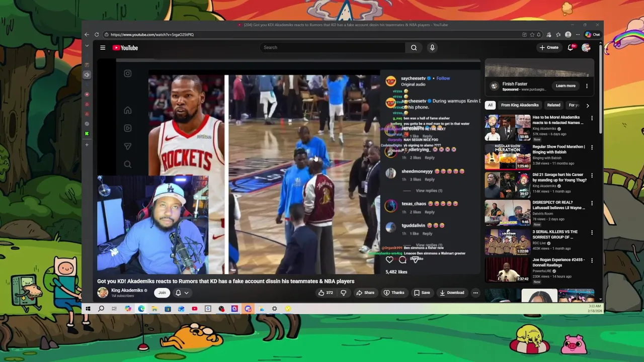Click the King Akademiks channel avatar
Viewport: 644px width, 362px height.
pyautogui.click(x=103, y=293)
